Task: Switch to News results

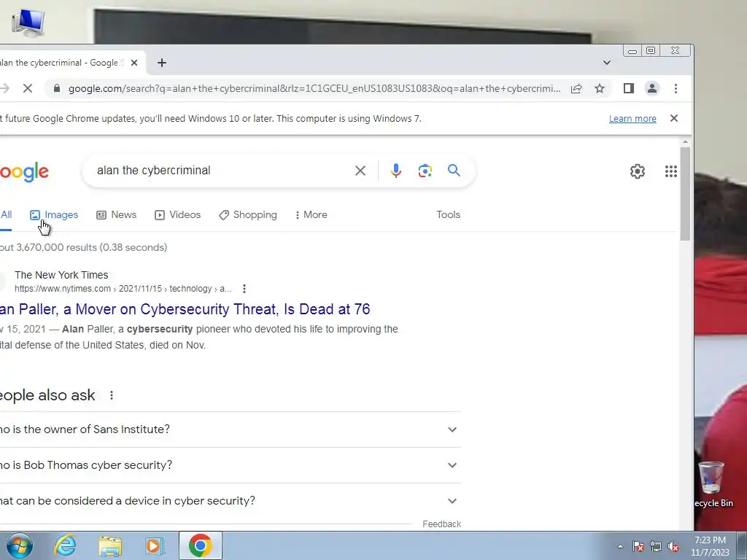Action: 116,215
